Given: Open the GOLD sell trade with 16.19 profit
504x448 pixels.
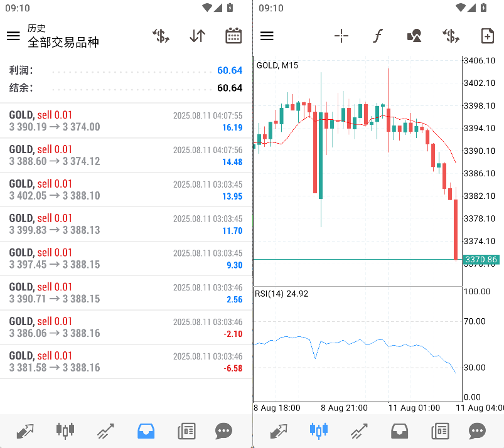Looking at the screenshot, I should pos(126,120).
